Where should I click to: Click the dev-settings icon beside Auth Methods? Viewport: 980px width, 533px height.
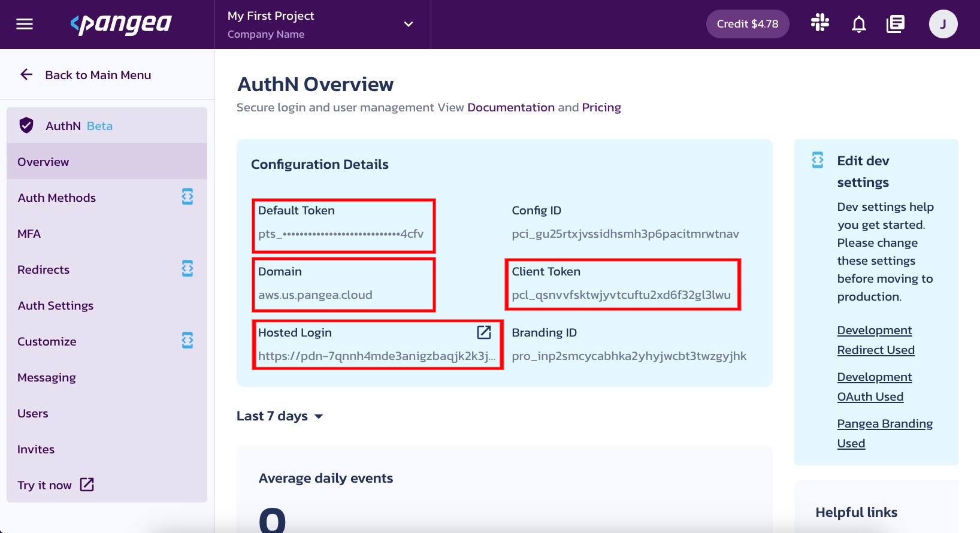pos(187,196)
